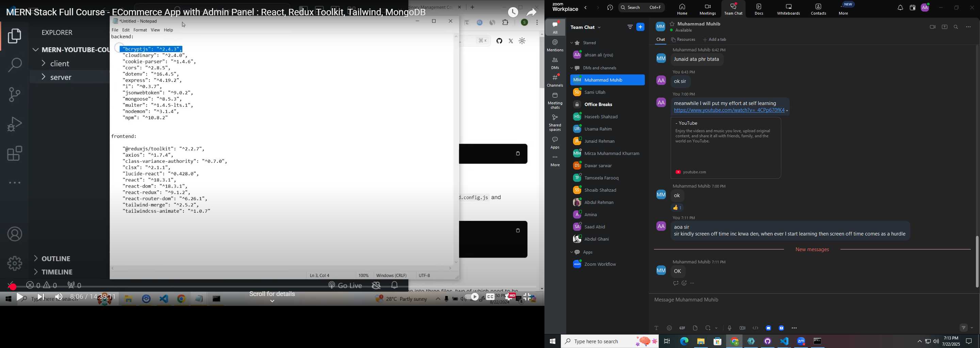
Task: Open Zoom Whiteboards tab
Action: [789, 10]
